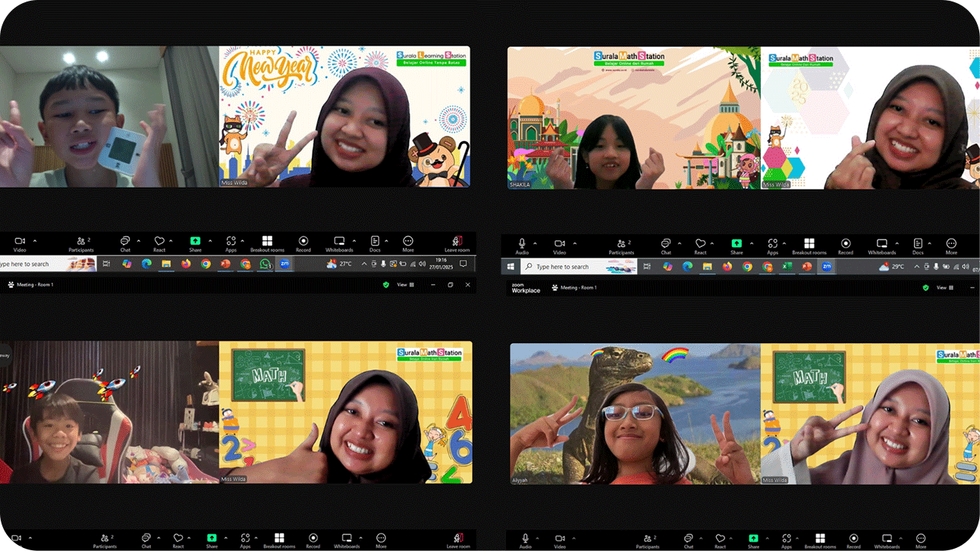The height and width of the screenshot is (551, 980).
Task: Open Whiteboards in SHAKILA's meeting toolbar
Action: pos(881,246)
